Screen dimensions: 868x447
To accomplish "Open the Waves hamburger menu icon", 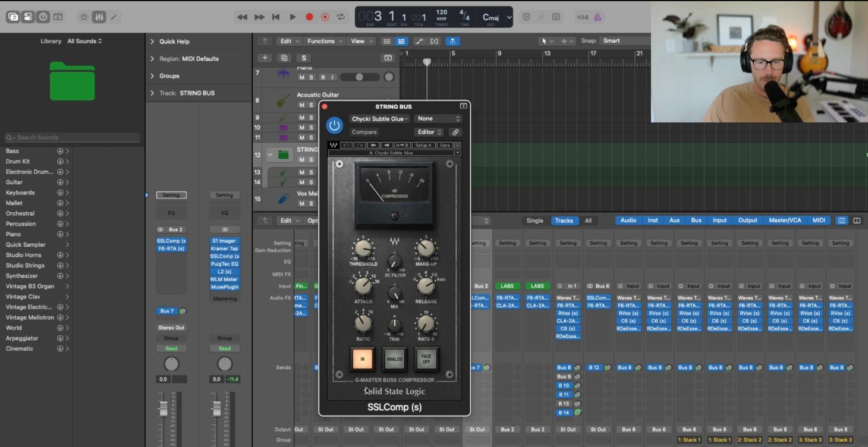I will click(458, 145).
